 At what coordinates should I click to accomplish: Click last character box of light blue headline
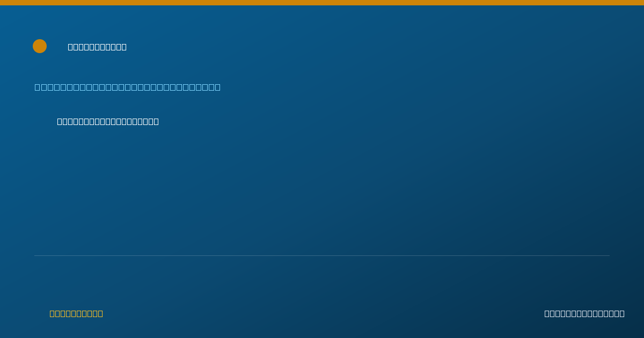tap(217, 87)
